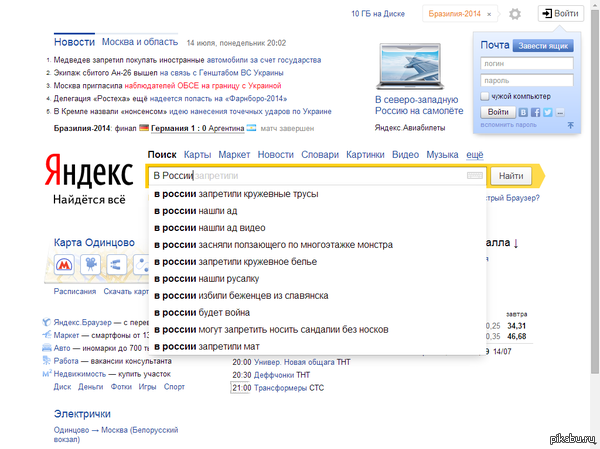Select suggestion в россии нашли русалку
The width and height of the screenshot is (600, 449).
pyautogui.click(x=318, y=279)
